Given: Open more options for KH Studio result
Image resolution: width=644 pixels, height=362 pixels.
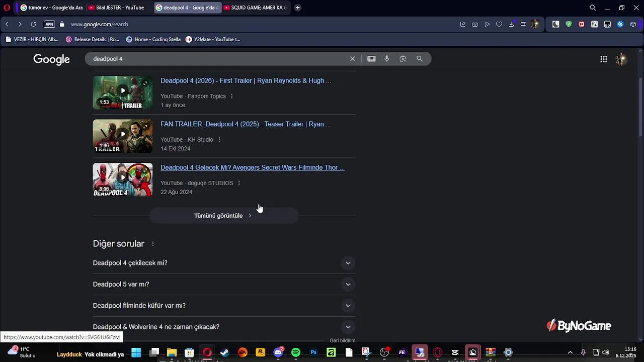Looking at the screenshot, I should pyautogui.click(x=219, y=140).
